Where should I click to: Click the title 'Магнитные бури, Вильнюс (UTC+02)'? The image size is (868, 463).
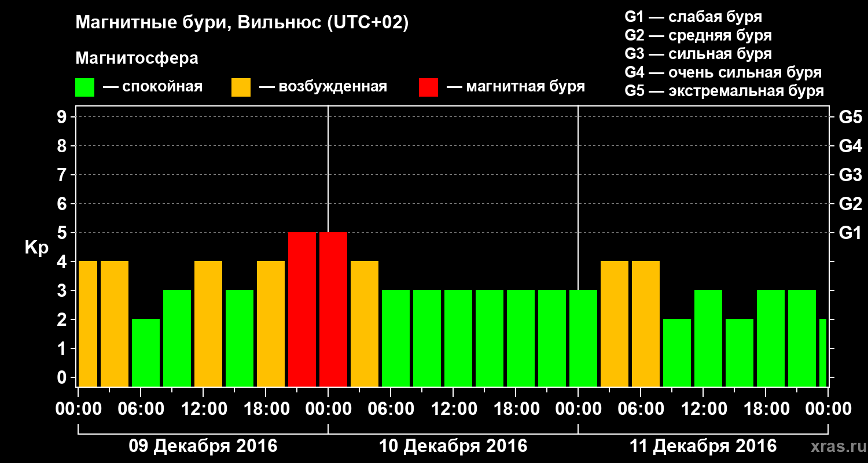coord(242,24)
